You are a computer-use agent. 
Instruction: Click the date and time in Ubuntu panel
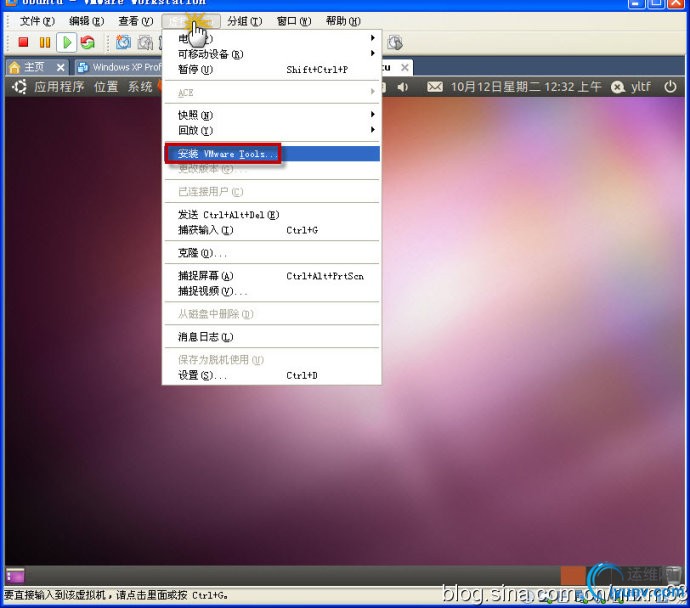click(526, 87)
